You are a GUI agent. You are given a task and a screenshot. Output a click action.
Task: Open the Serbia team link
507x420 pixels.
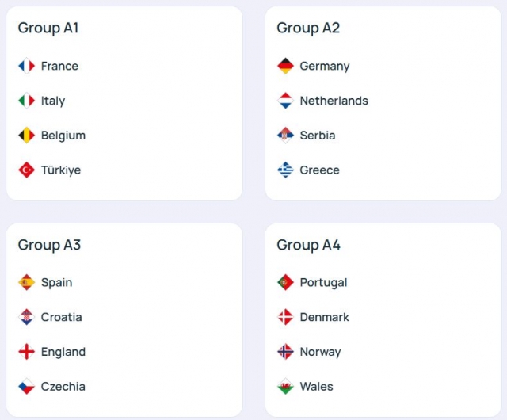point(317,136)
